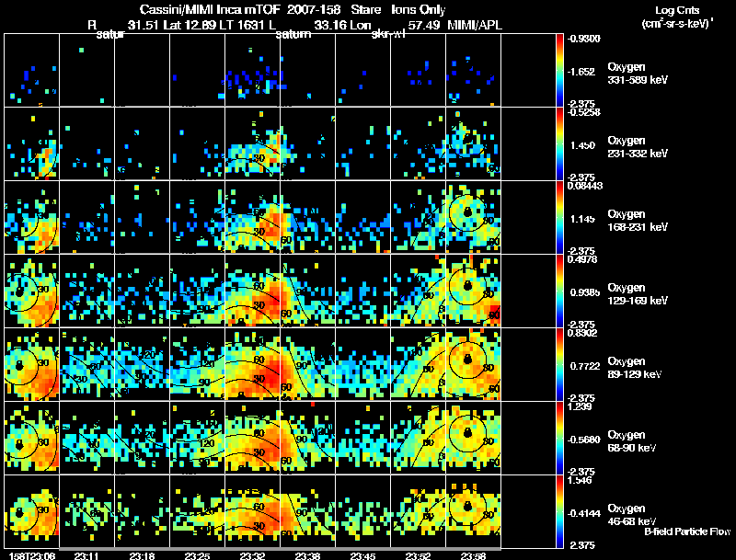Click the 0.4978 color scale value

point(582,259)
